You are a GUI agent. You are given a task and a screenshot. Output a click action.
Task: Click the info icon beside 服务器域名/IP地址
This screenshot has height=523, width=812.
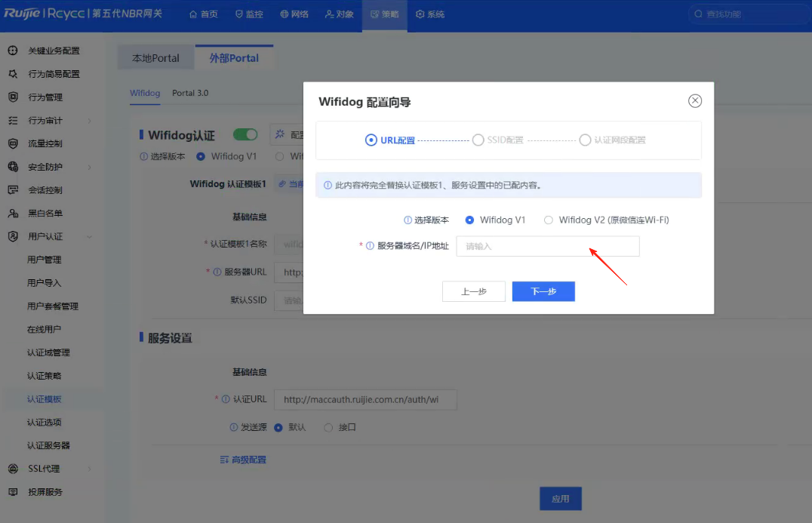pyautogui.click(x=370, y=246)
